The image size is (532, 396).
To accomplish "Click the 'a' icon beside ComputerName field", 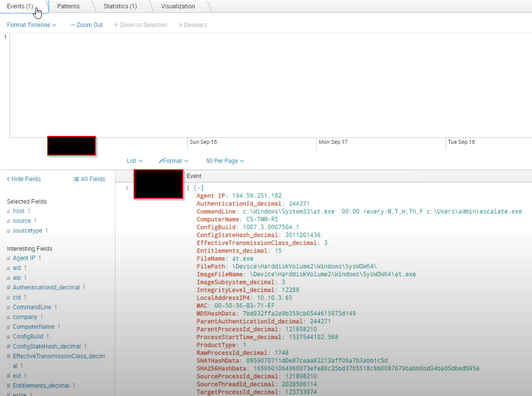I will click(x=9, y=326).
